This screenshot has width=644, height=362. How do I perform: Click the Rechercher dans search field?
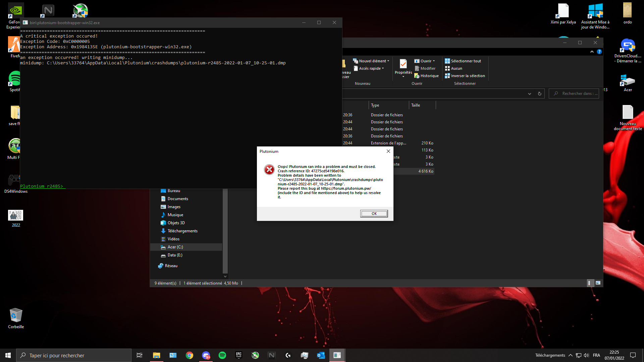574,94
